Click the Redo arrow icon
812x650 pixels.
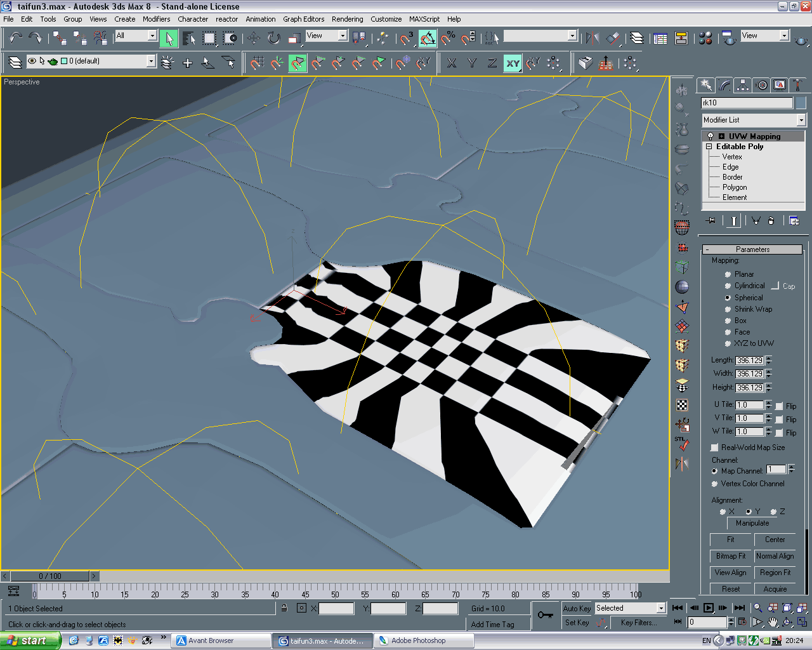36,38
